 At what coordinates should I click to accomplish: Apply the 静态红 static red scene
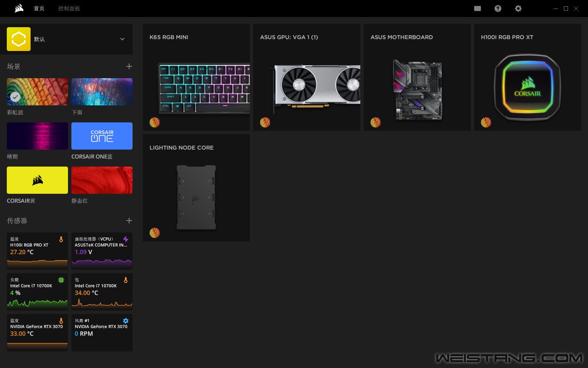tap(102, 180)
